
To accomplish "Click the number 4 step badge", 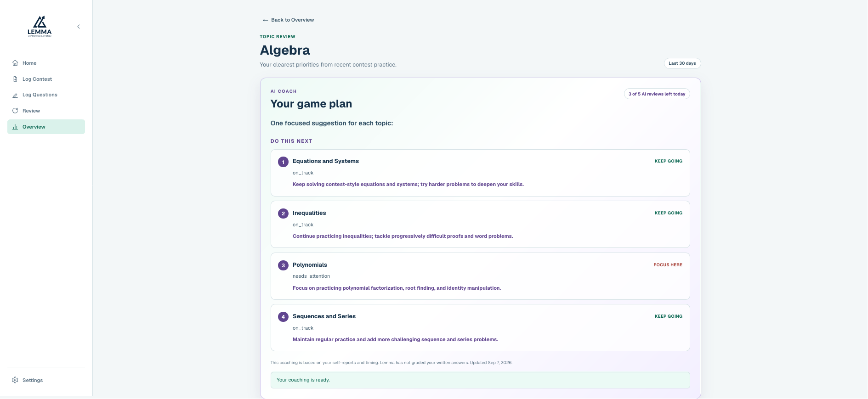I will point(283,317).
